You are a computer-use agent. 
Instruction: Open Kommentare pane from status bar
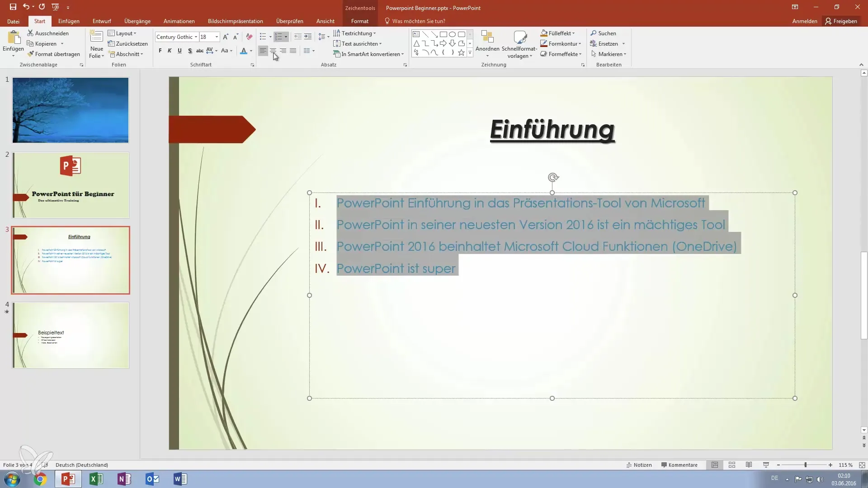(679, 465)
